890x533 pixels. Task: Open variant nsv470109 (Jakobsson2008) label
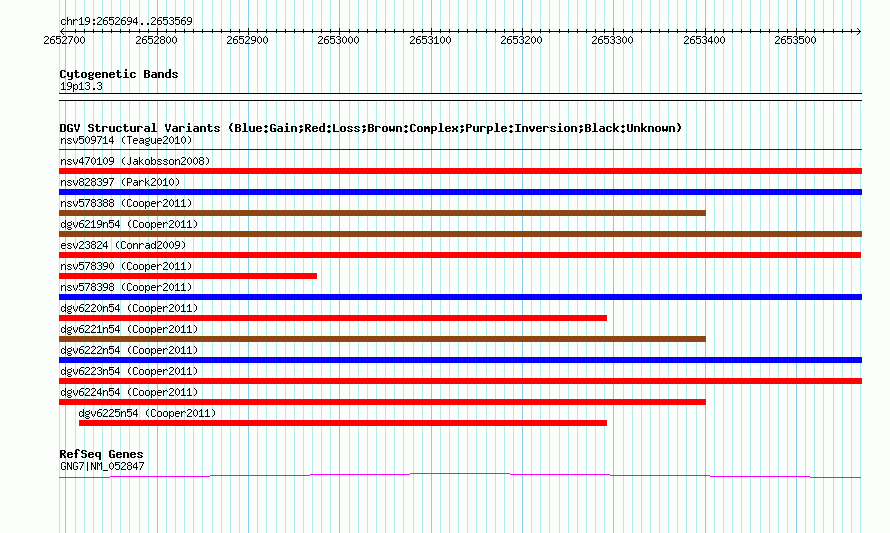[x=135, y=161]
